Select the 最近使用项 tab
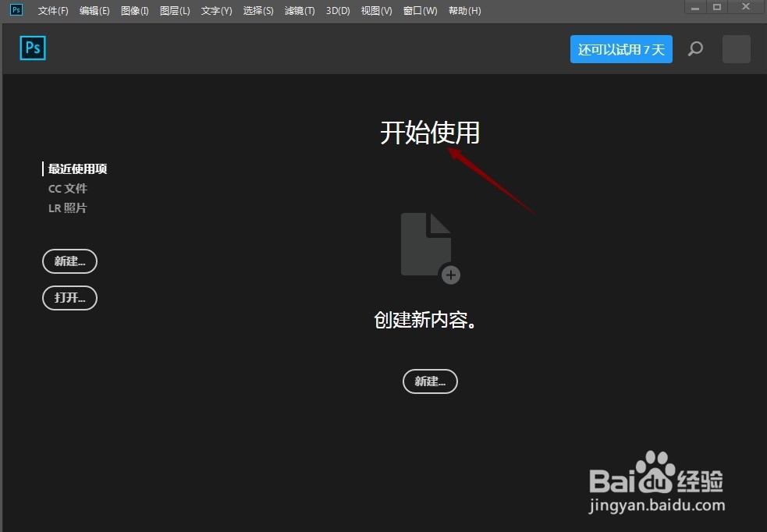The height and width of the screenshot is (532, 767). click(77, 168)
